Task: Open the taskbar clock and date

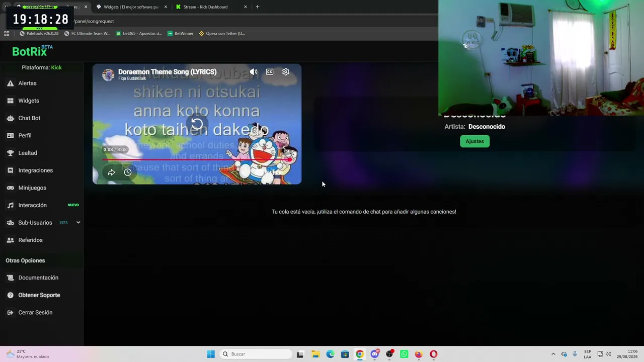Action: [627, 354]
